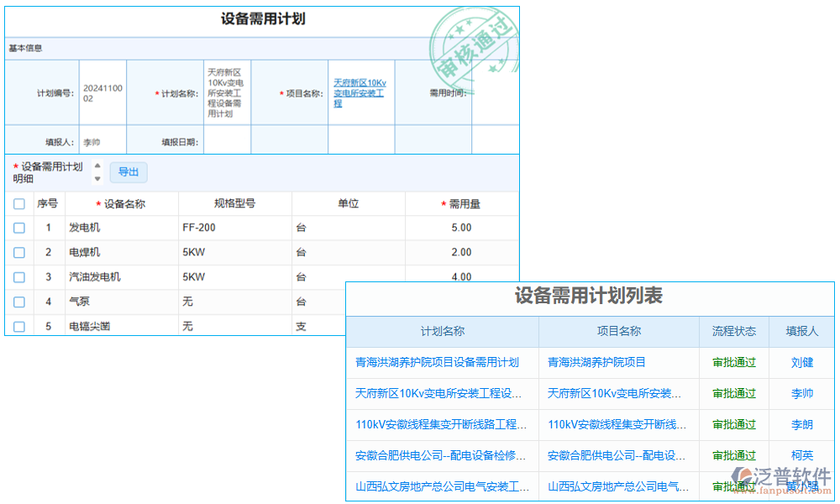Image resolution: width=840 pixels, height=504 pixels.
Task: Check the select-all box in the table header
Action: tap(18, 203)
